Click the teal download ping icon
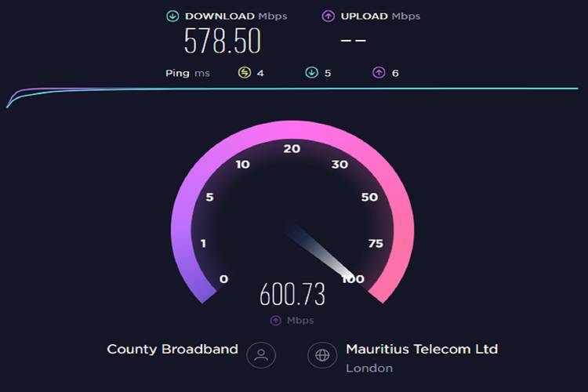 tap(311, 72)
